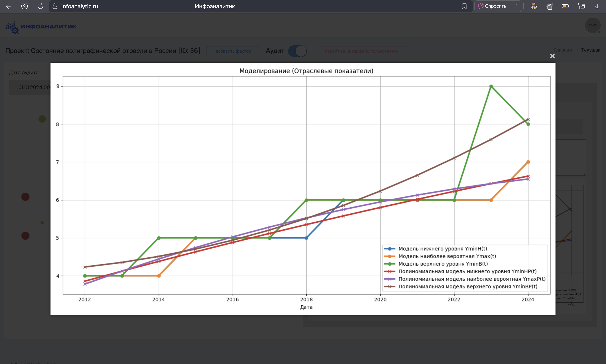Open Спросить options three-dot menu

pyautogui.click(x=516, y=6)
